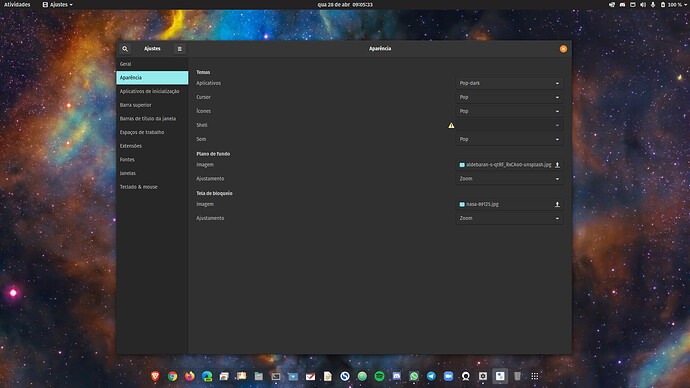Expand the Cursor theme dropdown
This screenshot has height=388, width=690.
[x=509, y=97]
